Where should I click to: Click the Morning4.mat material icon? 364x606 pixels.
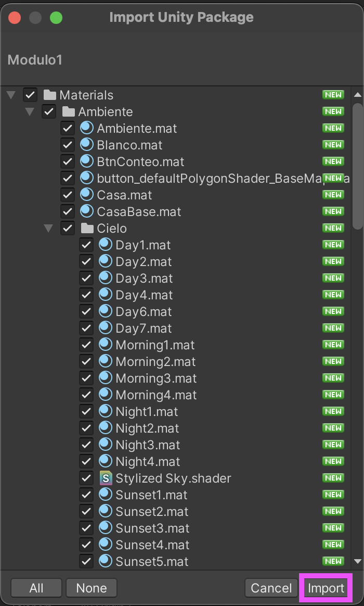click(x=106, y=394)
